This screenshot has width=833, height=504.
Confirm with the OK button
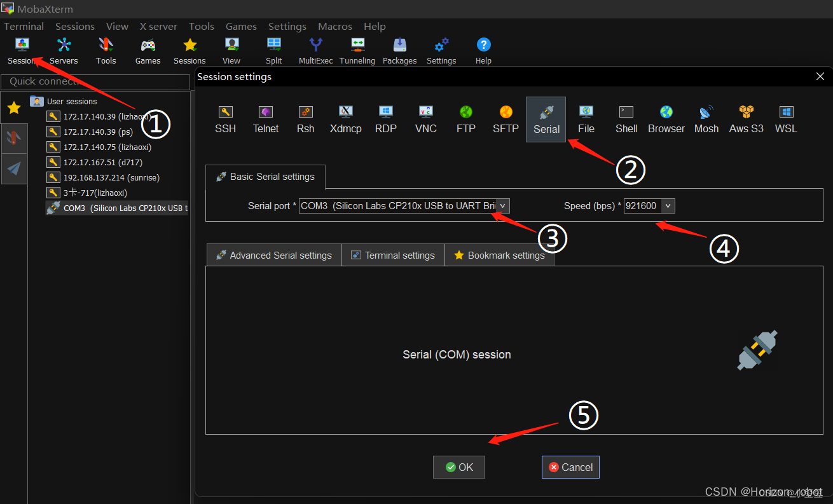tap(459, 467)
